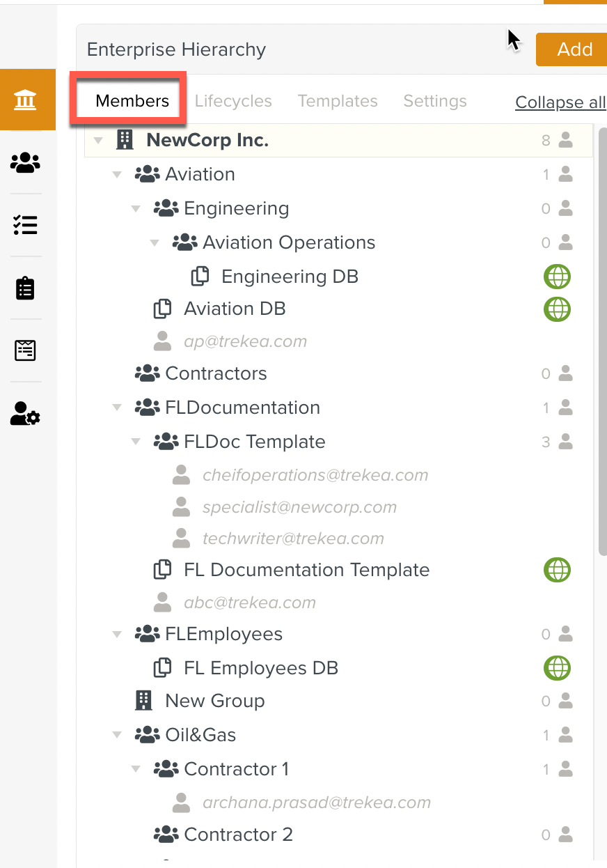The width and height of the screenshot is (607, 868).
Task: Select member specialist@newcorp.com
Action: click(x=299, y=507)
